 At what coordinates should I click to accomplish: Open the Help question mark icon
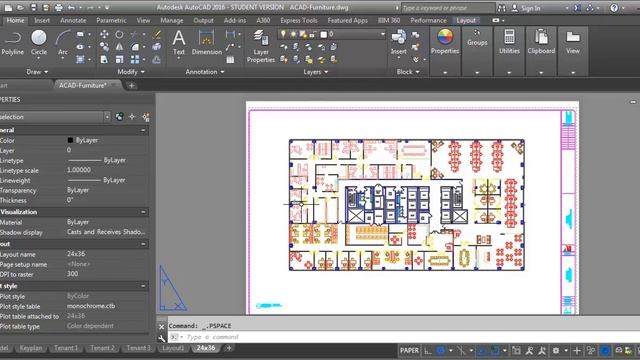pyautogui.click(x=614, y=8)
